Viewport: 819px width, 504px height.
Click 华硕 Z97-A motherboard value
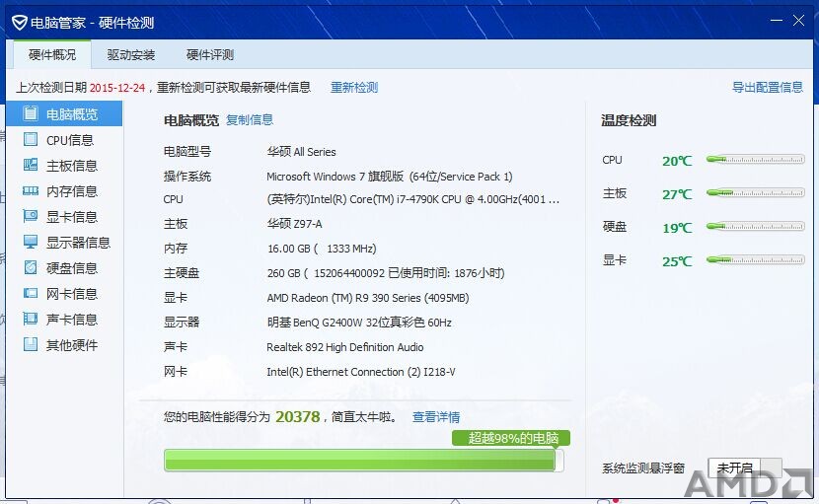[x=295, y=224]
